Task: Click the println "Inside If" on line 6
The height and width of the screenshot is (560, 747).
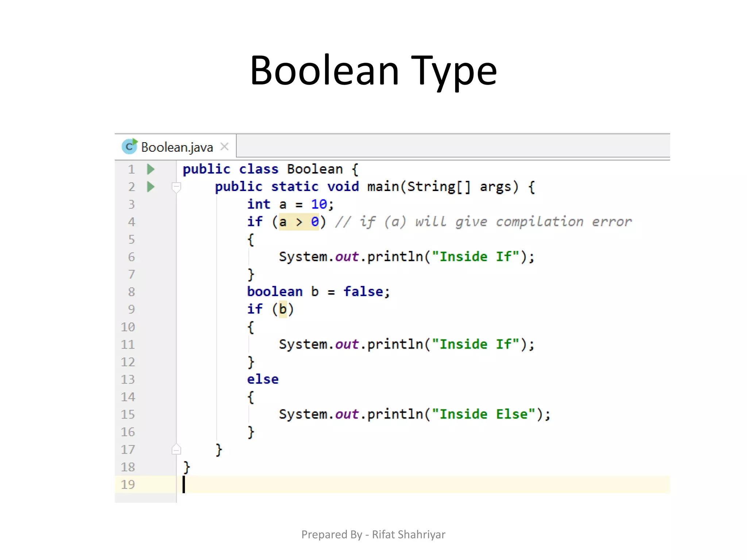Action: pos(407,257)
